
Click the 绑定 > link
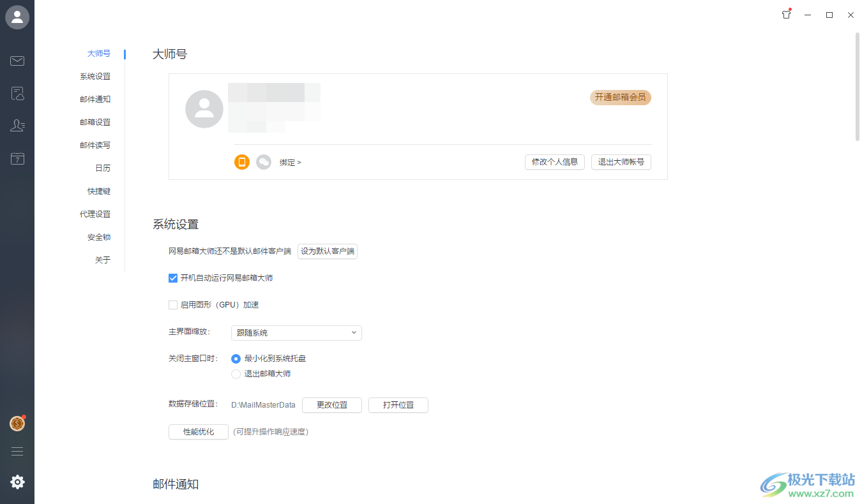tap(291, 163)
